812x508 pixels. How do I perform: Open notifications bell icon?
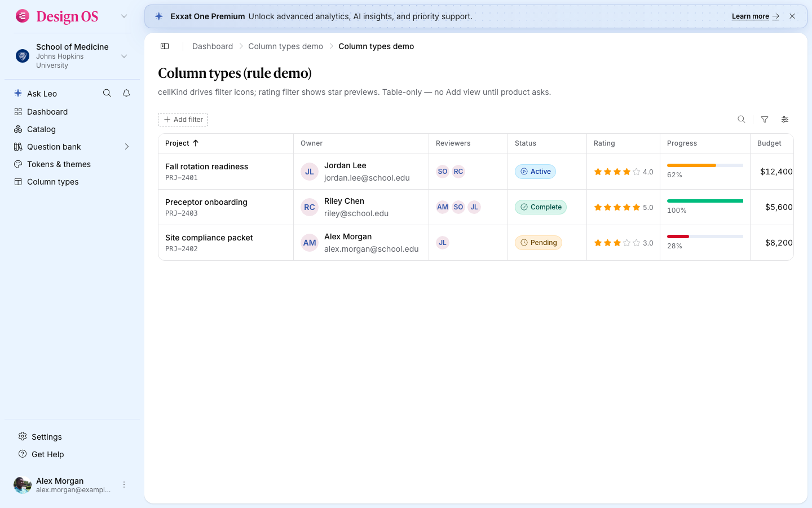[126, 93]
